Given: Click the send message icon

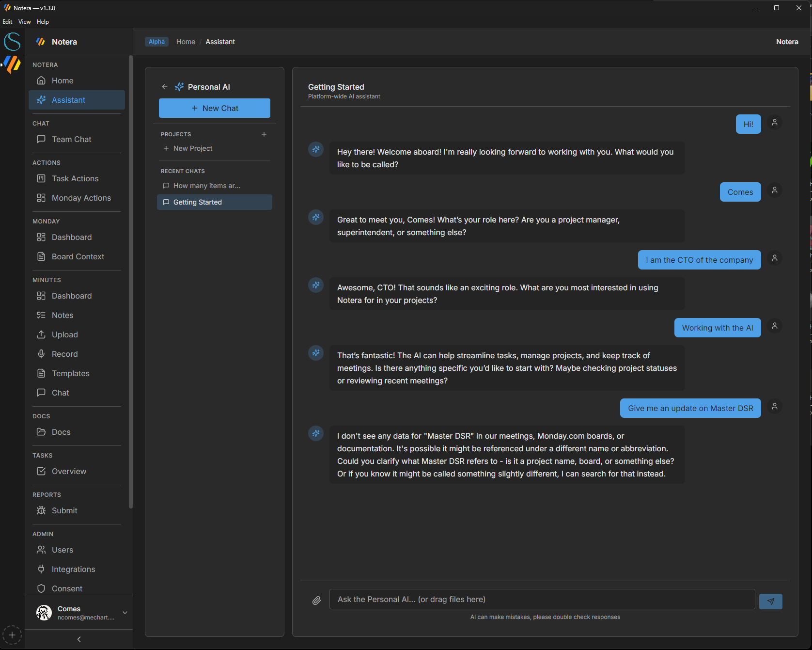Looking at the screenshot, I should tap(770, 601).
